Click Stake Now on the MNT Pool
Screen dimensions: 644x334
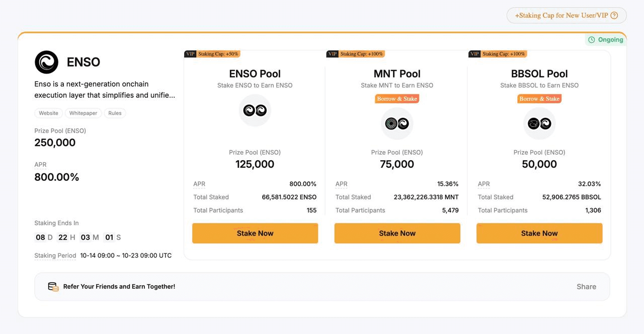397,233
